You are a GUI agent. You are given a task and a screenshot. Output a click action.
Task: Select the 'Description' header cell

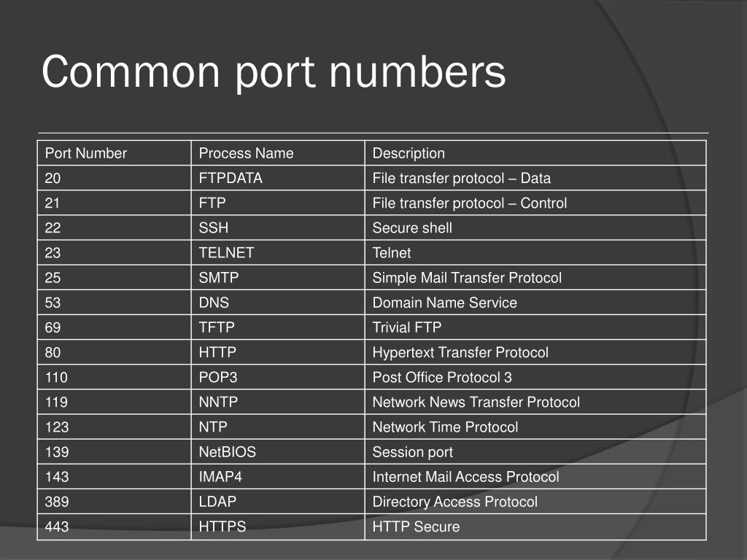(535, 153)
